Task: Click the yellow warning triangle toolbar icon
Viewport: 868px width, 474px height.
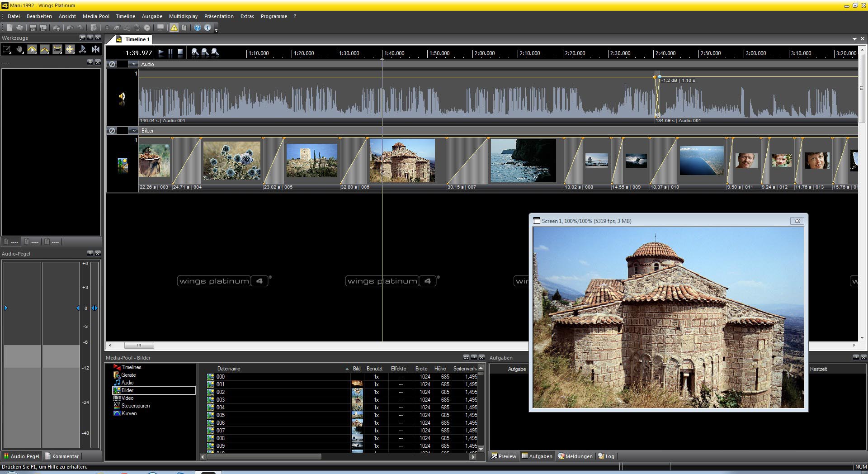Action: tap(174, 28)
